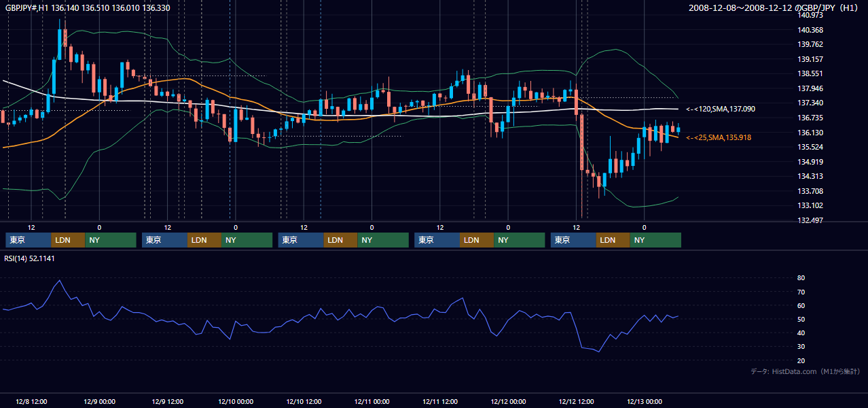The image size is (868, 408).
Task: Click price axis value 134.919
Action: coord(811,162)
